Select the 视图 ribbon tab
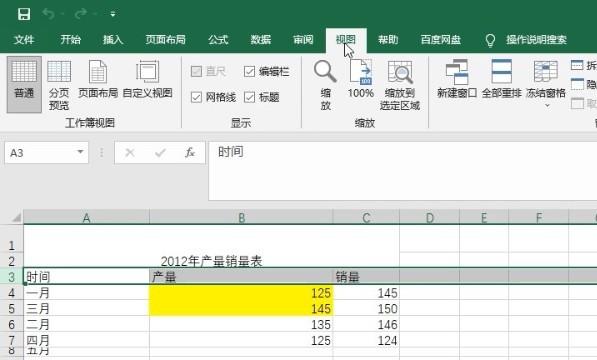The width and height of the screenshot is (597, 360). pyautogui.click(x=346, y=40)
